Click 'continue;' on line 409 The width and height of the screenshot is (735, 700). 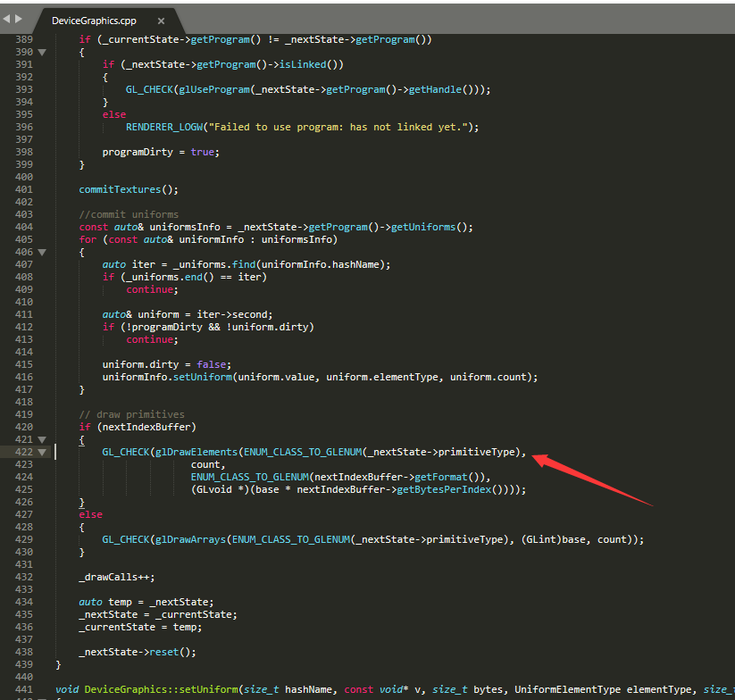click(x=153, y=289)
